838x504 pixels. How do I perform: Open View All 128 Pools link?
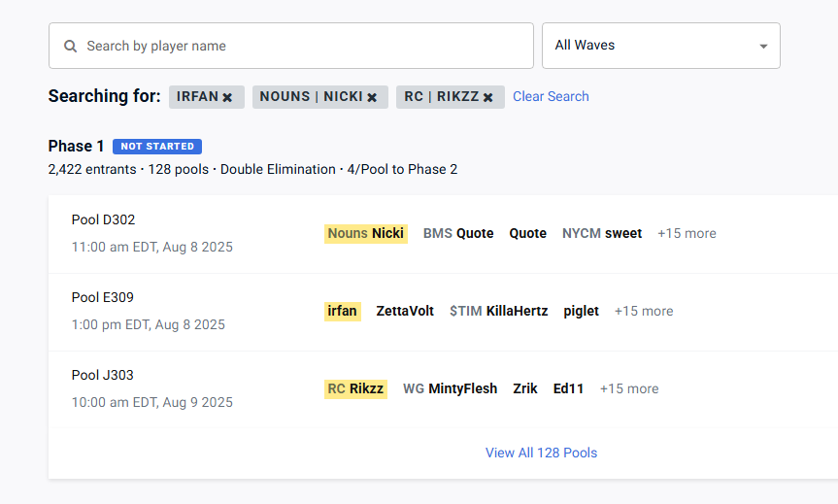(x=542, y=453)
